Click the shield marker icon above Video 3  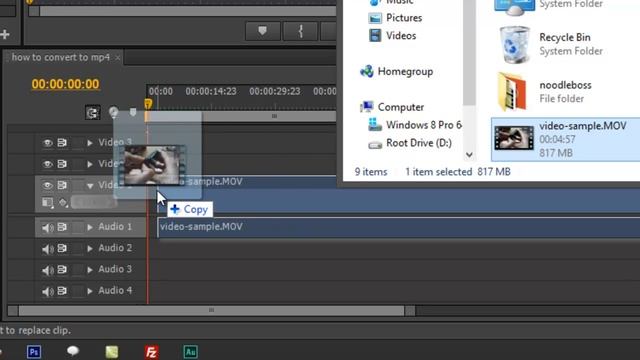133,111
